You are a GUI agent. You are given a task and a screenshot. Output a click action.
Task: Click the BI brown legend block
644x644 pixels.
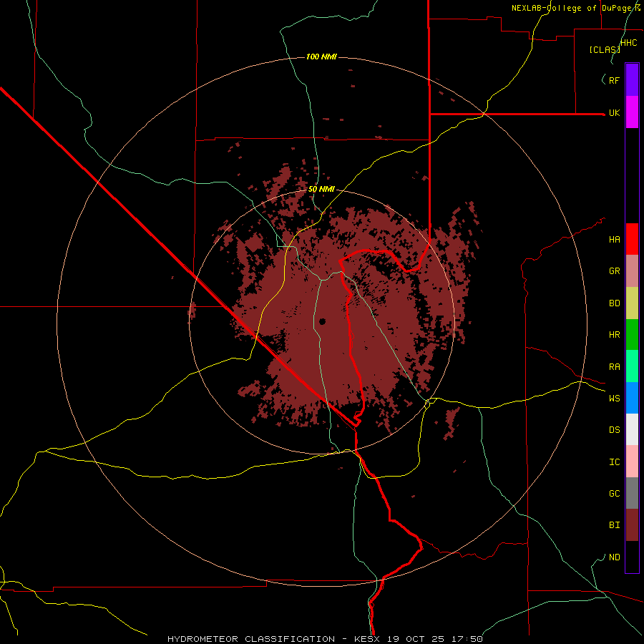632,525
